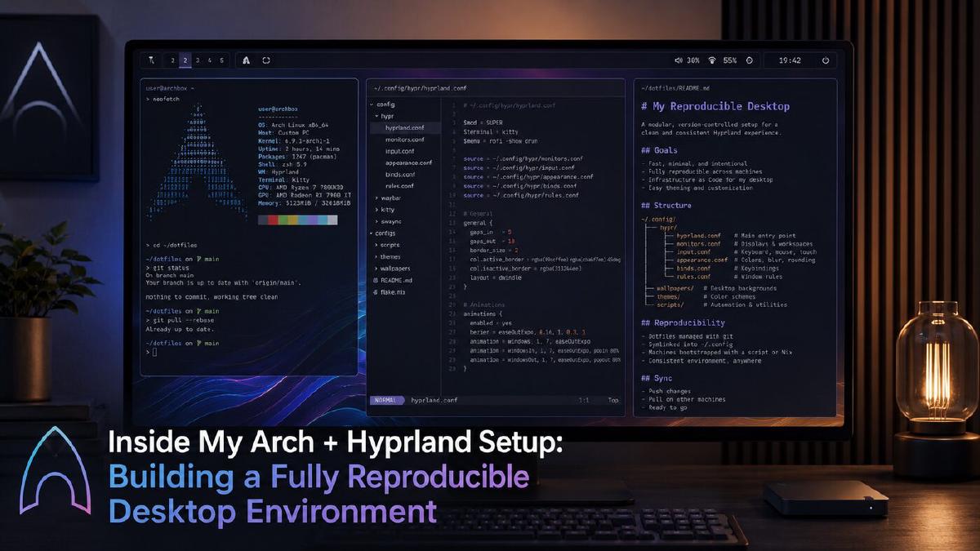Switch to the highlighted workspace 2
980x551 pixels.
(185, 60)
